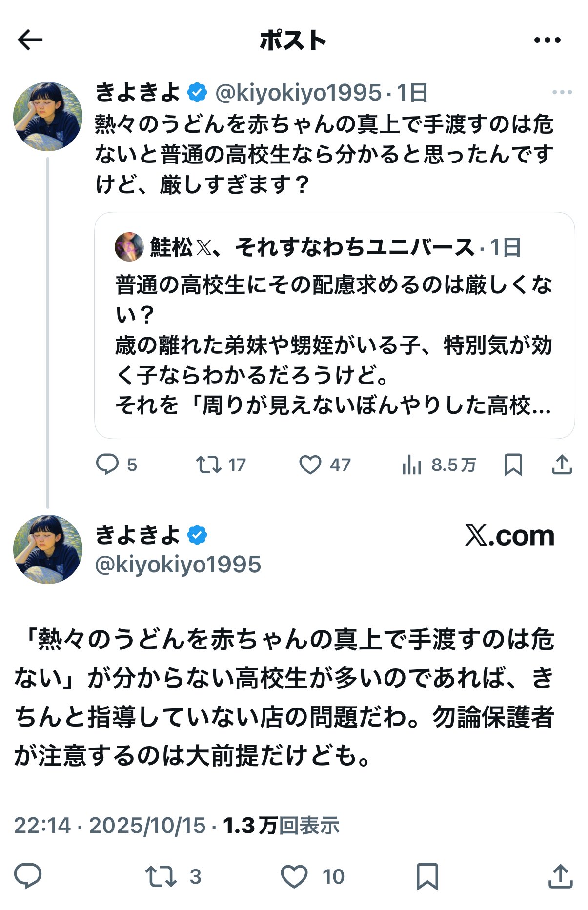Reply to the first post with 5 replies
The width and height of the screenshot is (588, 910).
(x=107, y=465)
